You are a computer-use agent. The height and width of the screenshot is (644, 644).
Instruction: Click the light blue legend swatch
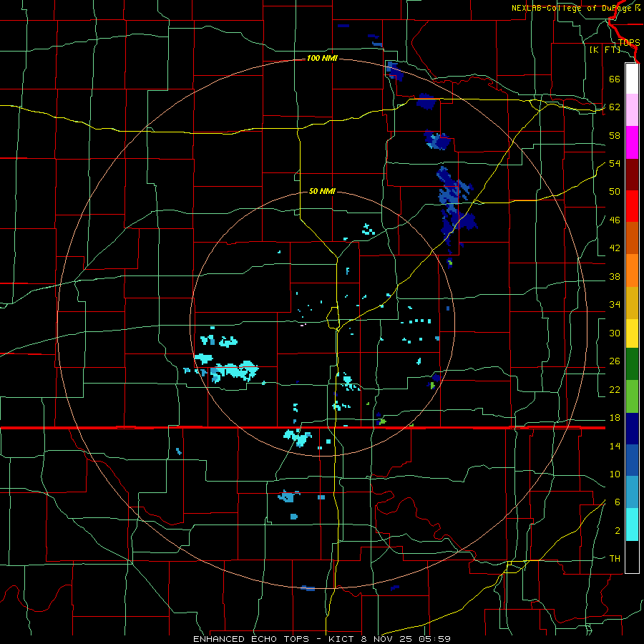[632, 492]
